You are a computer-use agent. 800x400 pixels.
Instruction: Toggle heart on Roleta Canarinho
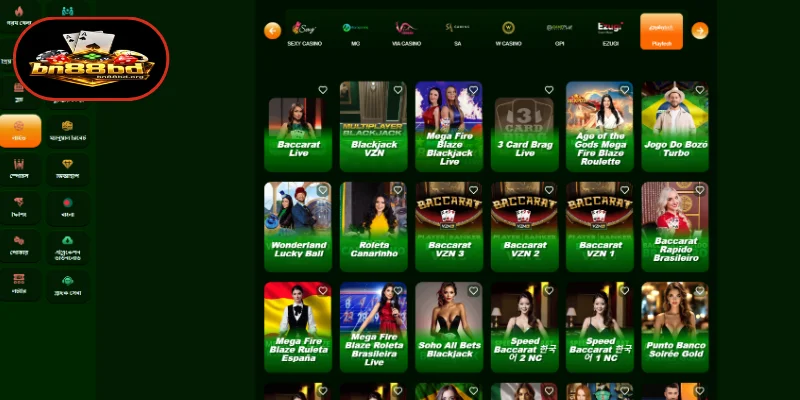click(x=398, y=190)
